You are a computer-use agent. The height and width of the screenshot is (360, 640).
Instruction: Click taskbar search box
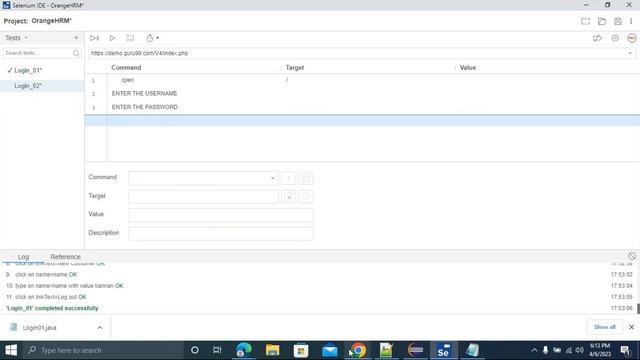click(x=103, y=350)
